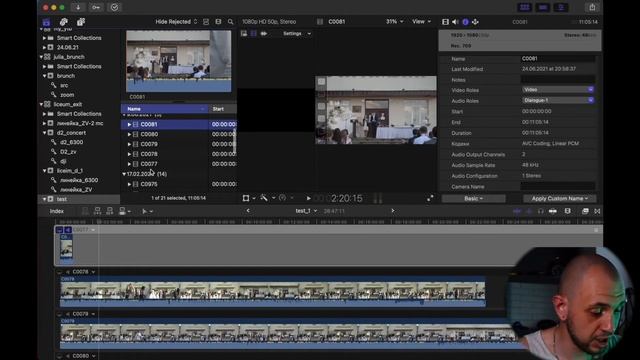640x360 pixels.
Task: Select the C0079 clip in browser list
Action: [x=149, y=144]
